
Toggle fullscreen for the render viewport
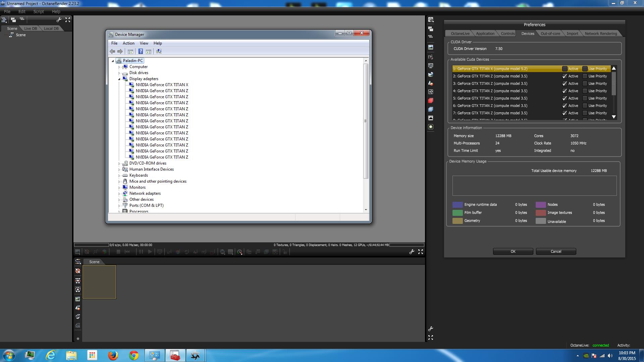(x=420, y=252)
